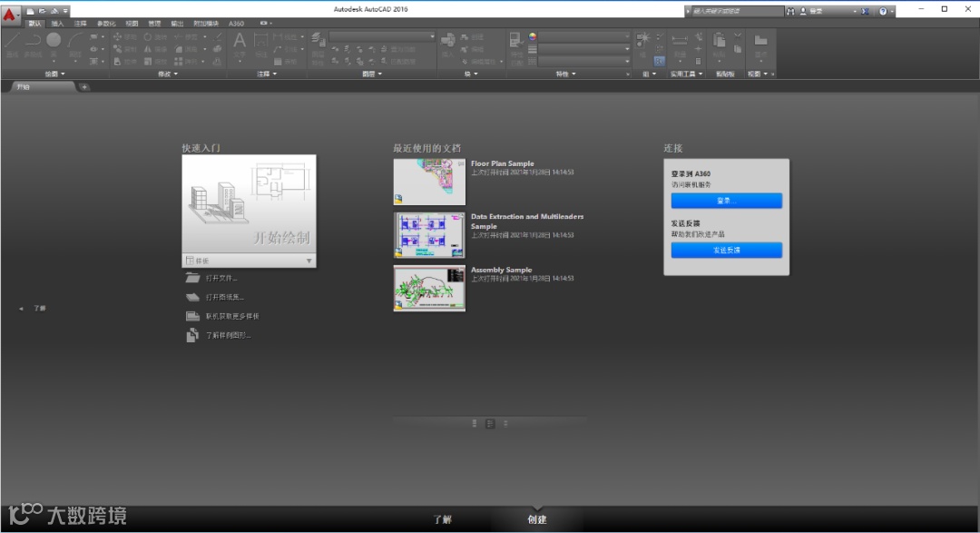Click the plus new drawing tab button
This screenshot has width=980, height=533.
click(84, 87)
